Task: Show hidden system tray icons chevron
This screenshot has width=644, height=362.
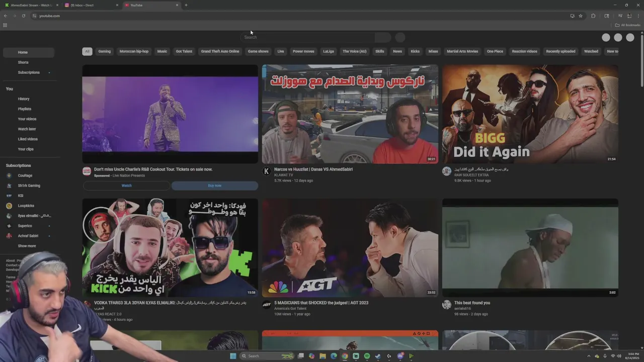Action: pyautogui.click(x=589, y=356)
